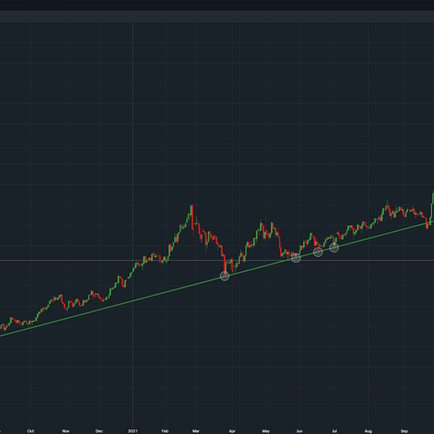Click the Nov label on the time axis
The width and height of the screenshot is (434, 434).
coord(66,431)
